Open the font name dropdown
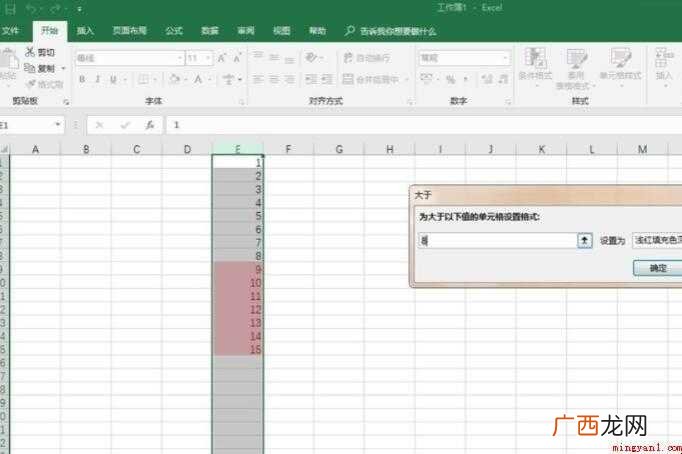682x454 pixels. coord(180,58)
